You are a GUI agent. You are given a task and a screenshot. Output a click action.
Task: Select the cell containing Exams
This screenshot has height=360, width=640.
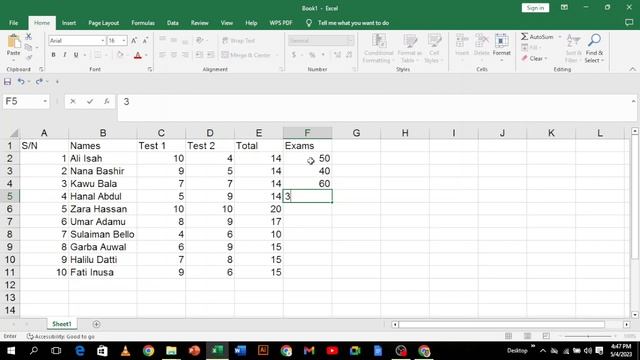point(307,146)
